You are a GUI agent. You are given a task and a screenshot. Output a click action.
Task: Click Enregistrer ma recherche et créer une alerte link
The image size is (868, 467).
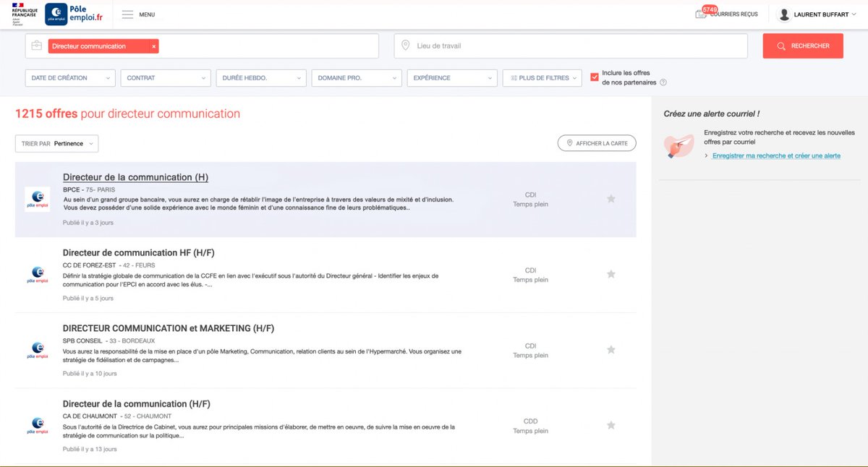(x=776, y=155)
